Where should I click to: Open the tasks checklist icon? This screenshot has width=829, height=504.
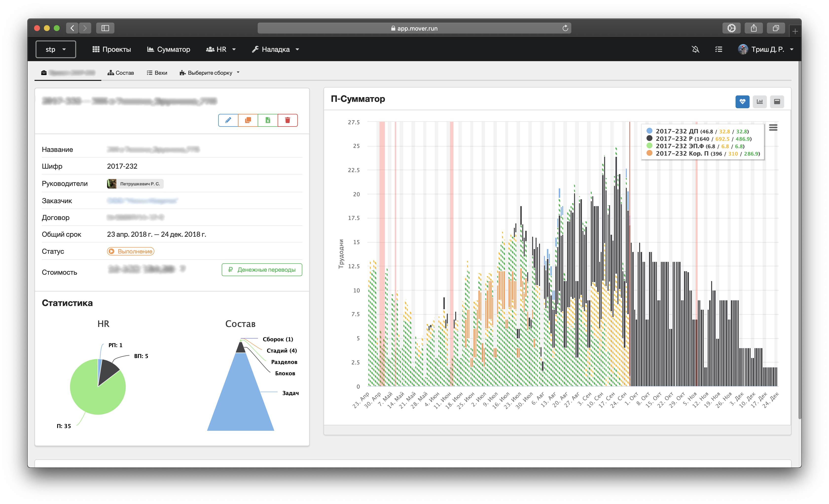pos(718,50)
